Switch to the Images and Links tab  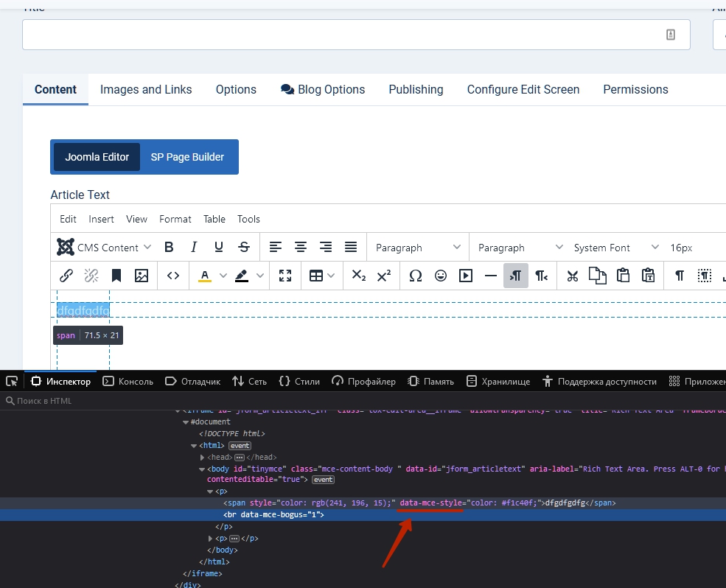tap(146, 90)
